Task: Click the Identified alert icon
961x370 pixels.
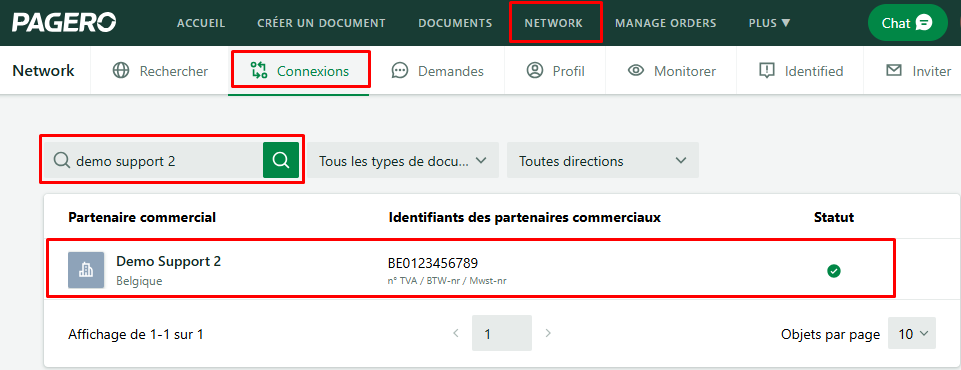Action: point(767,71)
